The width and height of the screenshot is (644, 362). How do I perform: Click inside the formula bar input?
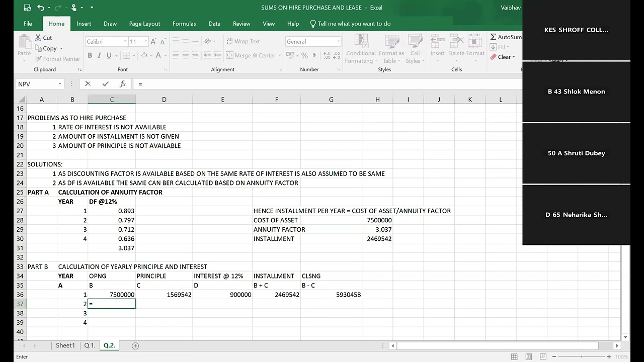tap(327, 84)
